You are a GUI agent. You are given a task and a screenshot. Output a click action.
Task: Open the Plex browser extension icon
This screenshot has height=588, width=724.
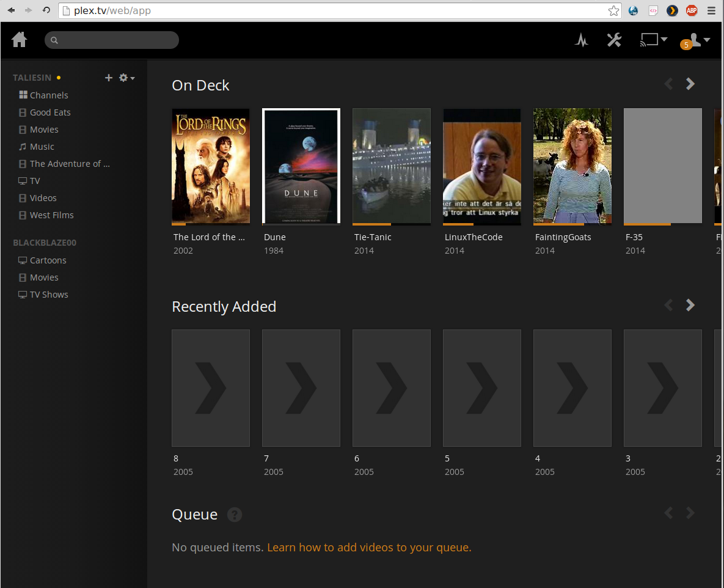pyautogui.click(x=672, y=10)
